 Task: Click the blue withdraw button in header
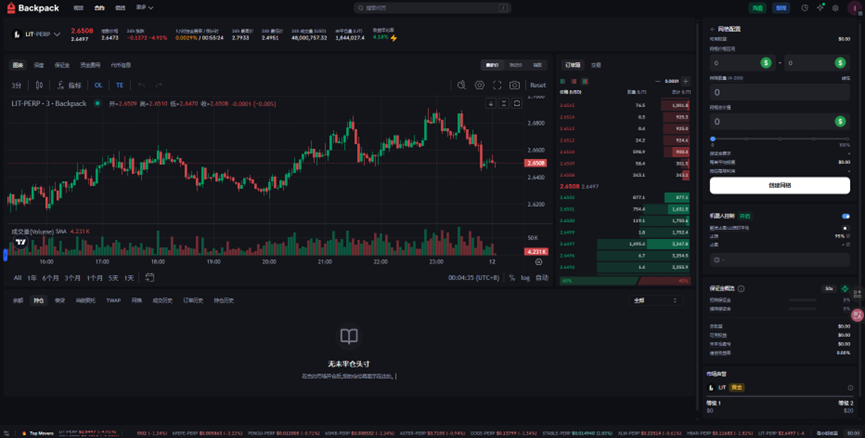point(781,8)
